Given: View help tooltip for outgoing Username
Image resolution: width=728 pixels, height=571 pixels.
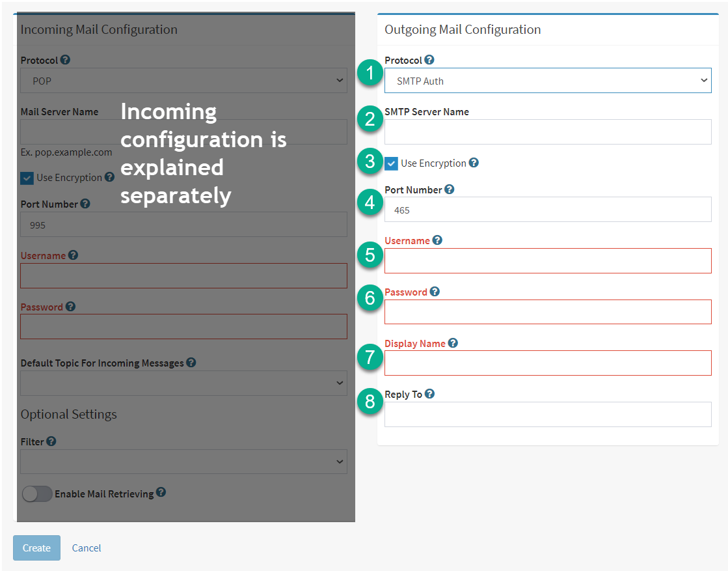Looking at the screenshot, I should [x=437, y=240].
